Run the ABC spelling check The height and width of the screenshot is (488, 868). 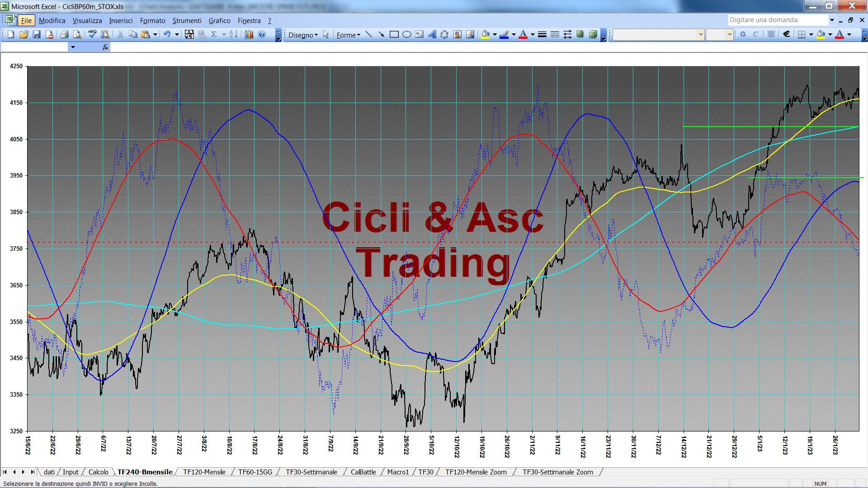[93, 34]
